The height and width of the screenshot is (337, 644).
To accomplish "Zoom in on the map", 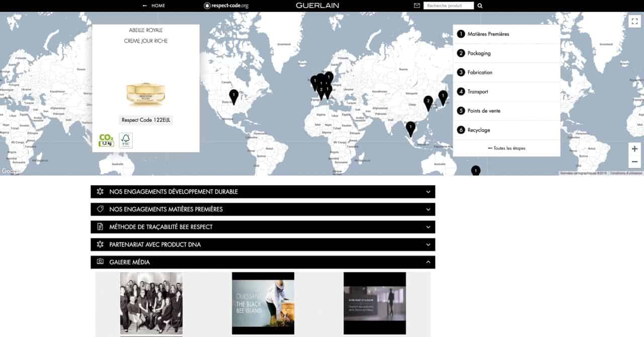I will tap(634, 149).
